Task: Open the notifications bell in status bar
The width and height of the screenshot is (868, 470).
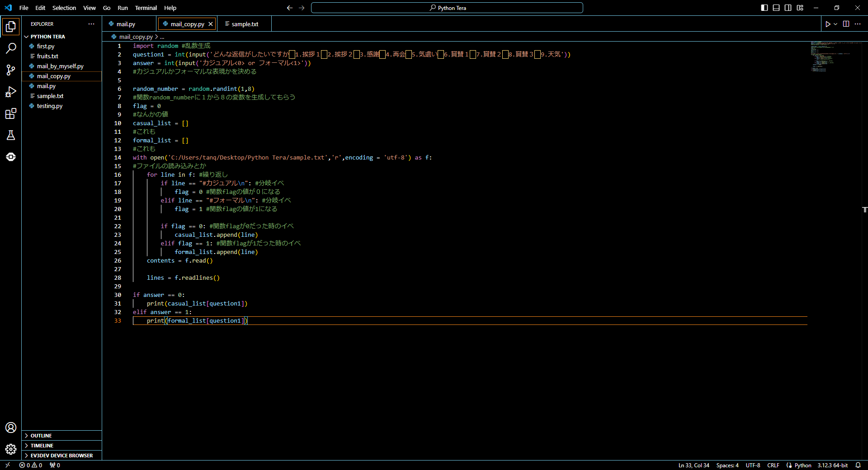Action: tap(858, 465)
